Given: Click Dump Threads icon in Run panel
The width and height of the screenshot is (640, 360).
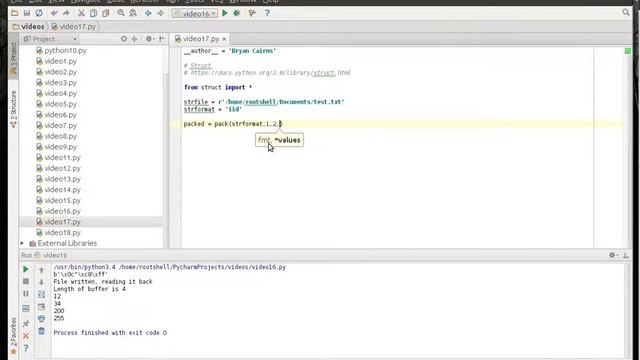Looking at the screenshot, I should 26,308.
